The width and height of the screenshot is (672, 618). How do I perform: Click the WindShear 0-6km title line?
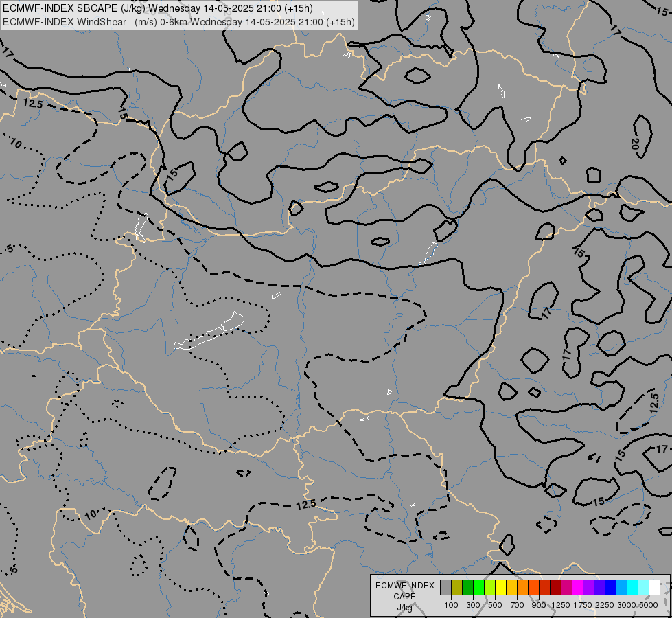178,22
